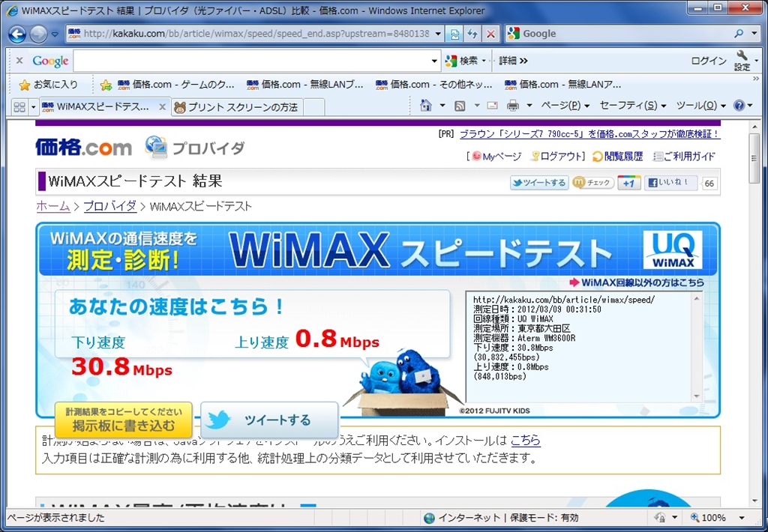Expand the tab list dropdown arrow
Viewport: 768px width, 532px height.
[x=33, y=107]
